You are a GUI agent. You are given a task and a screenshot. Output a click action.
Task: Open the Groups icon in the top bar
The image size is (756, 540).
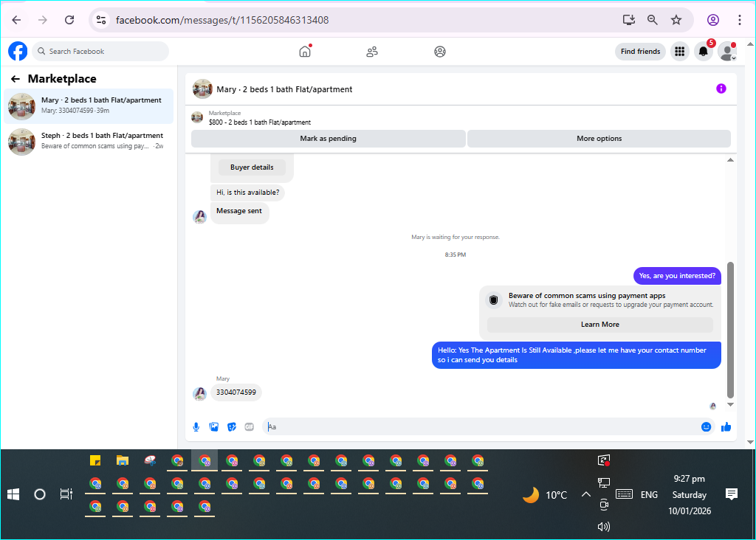click(x=440, y=52)
